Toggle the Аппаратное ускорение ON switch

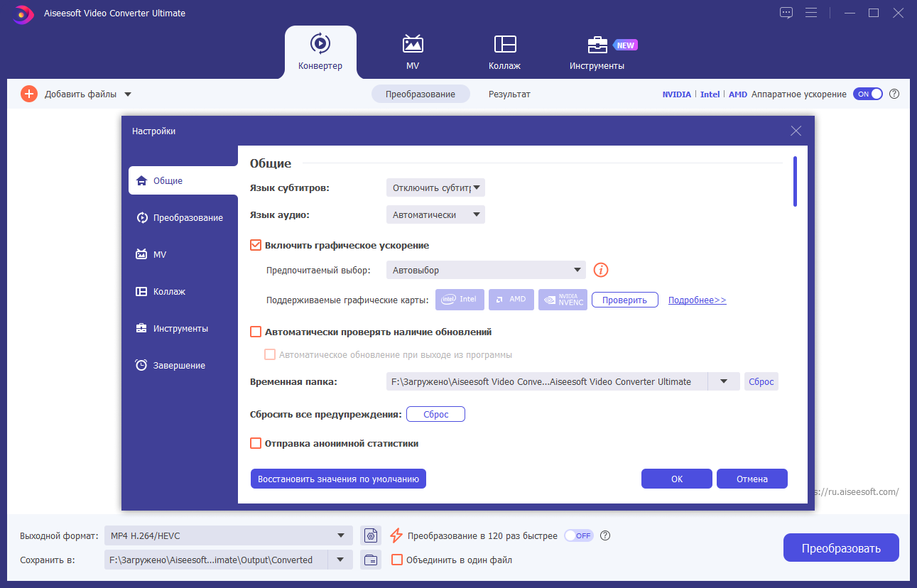[x=868, y=94]
